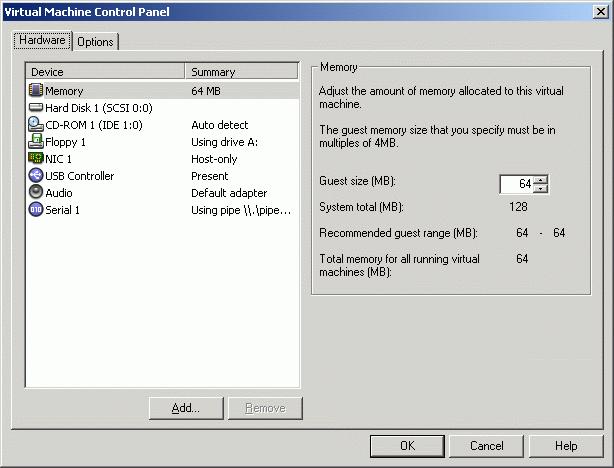Open Help for this dialog
This screenshot has height=468, width=614.
(x=566, y=446)
